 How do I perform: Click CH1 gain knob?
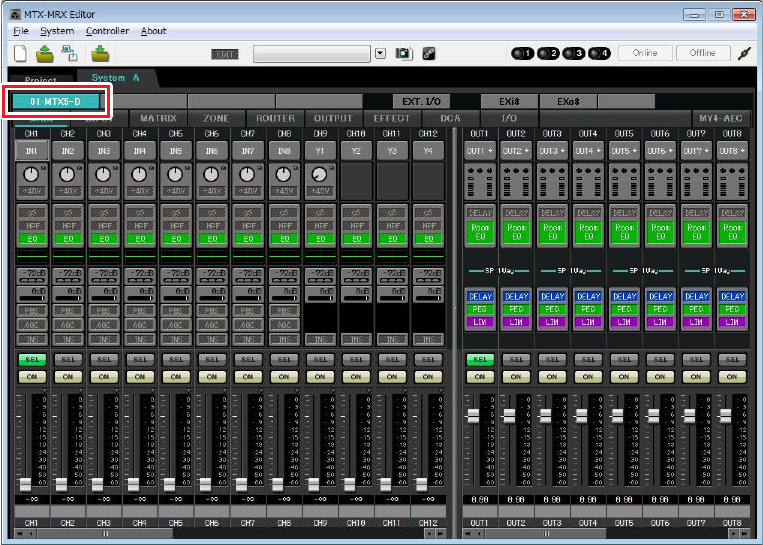[31, 174]
